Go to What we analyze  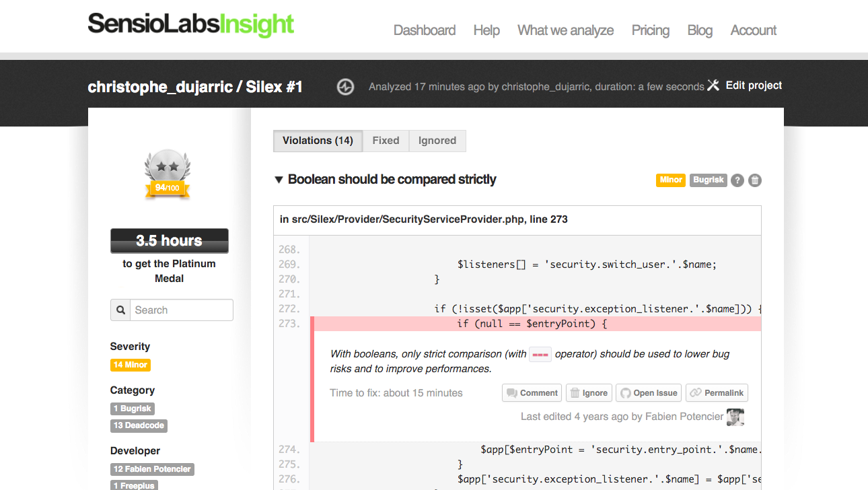click(565, 30)
